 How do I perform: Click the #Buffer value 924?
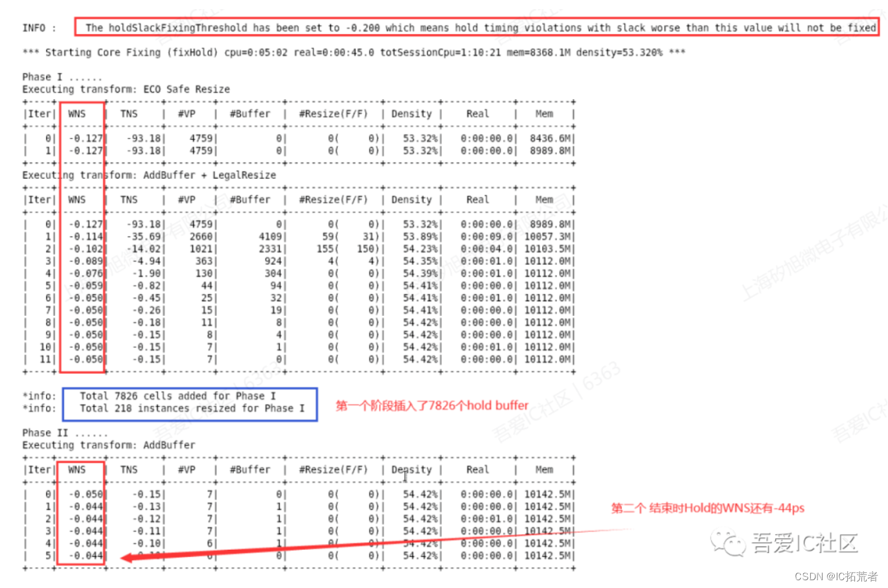274,262
